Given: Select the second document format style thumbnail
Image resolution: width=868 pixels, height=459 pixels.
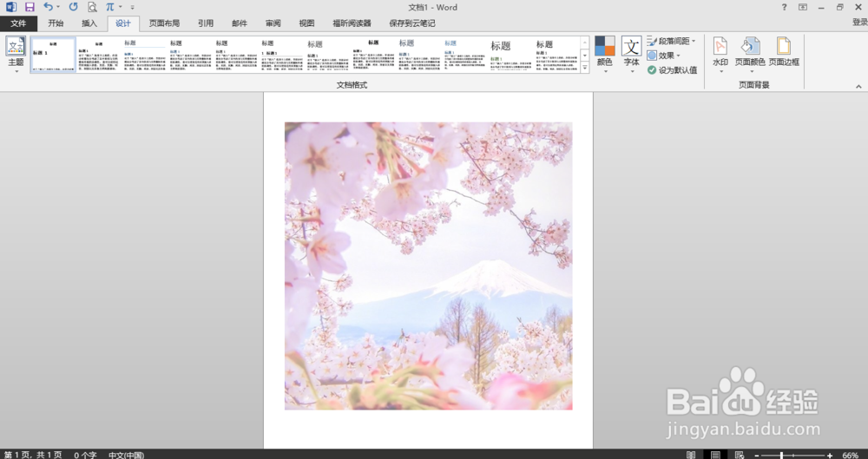Looking at the screenshot, I should [x=99, y=55].
